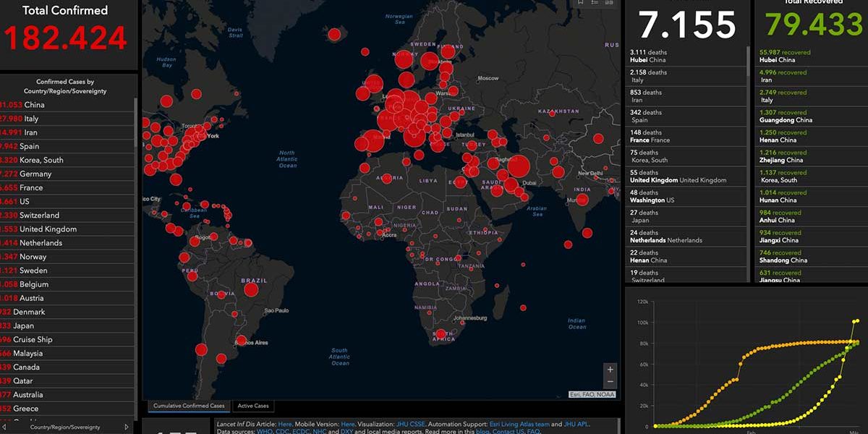Switch to Active Cases tab
The height and width of the screenshot is (434, 868).
(253, 406)
